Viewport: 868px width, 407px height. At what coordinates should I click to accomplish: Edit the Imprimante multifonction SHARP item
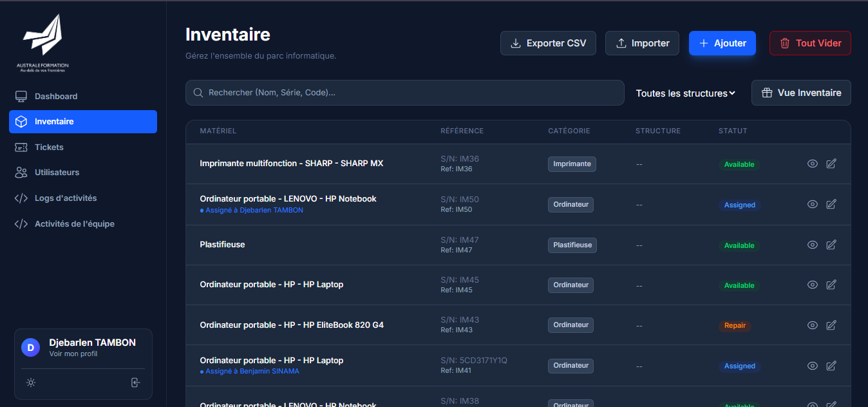(831, 164)
